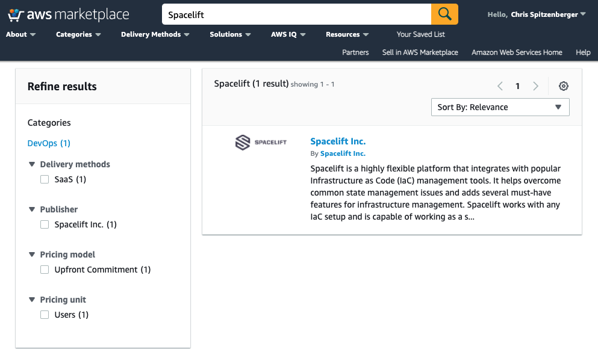Click the 'showing 1 - 1' results count
This screenshot has width=598, height=364.
(313, 84)
